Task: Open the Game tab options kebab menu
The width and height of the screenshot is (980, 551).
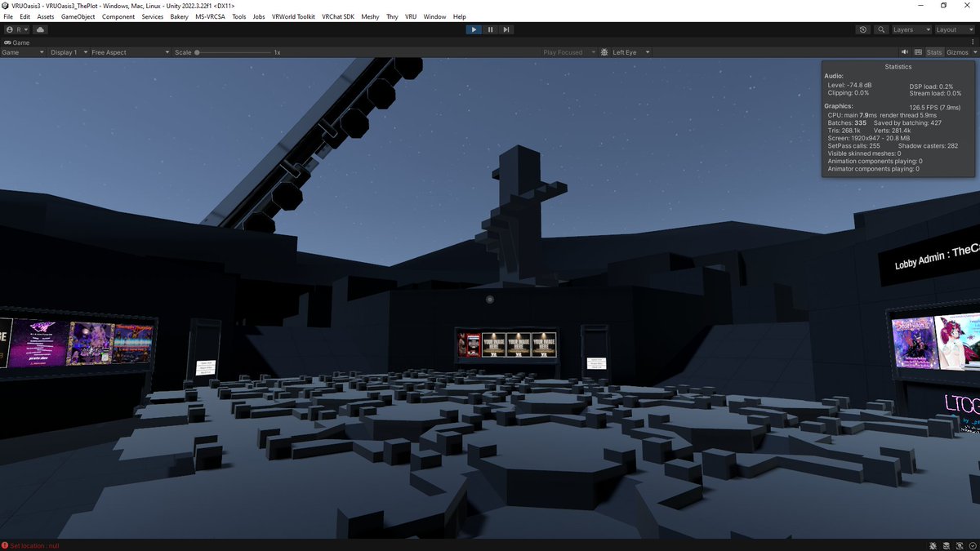Action: point(974,42)
